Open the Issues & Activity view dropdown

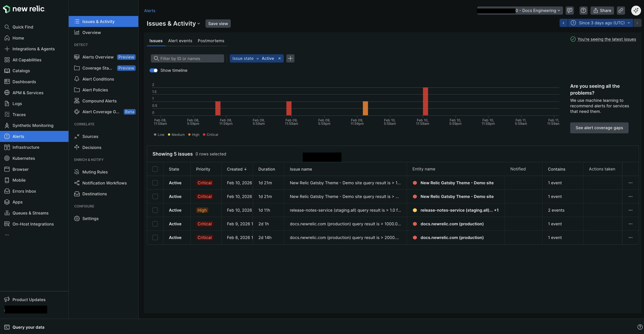pos(199,23)
